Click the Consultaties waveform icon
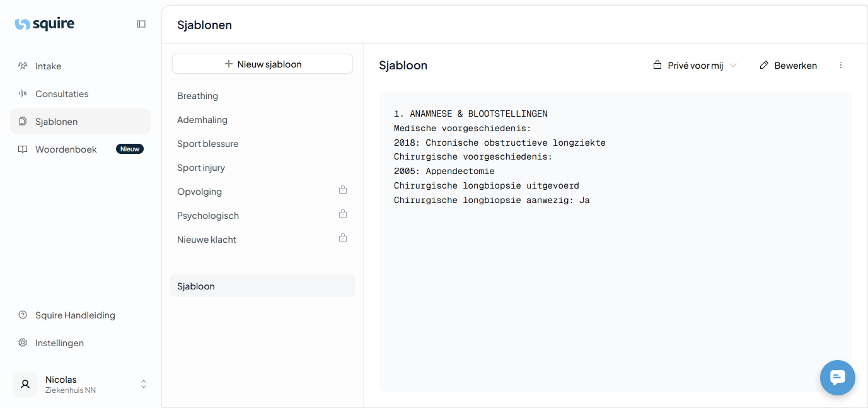Viewport: 868px width, 408px height. point(23,94)
